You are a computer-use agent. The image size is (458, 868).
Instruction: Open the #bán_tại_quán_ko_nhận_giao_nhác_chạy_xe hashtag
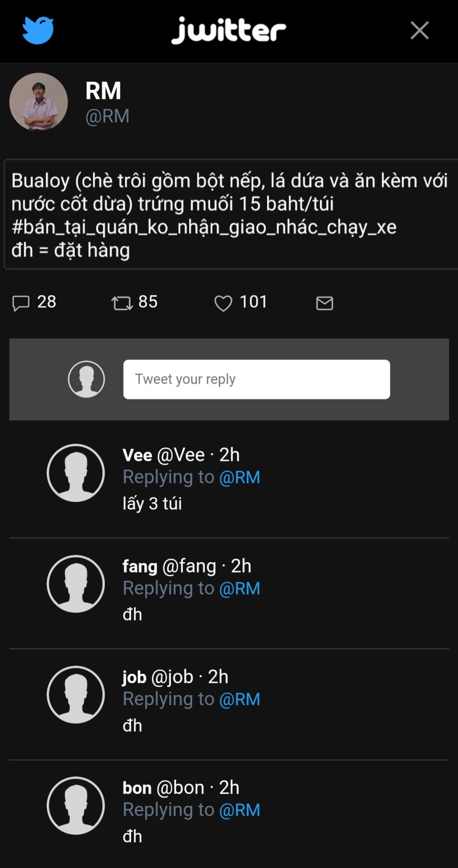coord(204,227)
